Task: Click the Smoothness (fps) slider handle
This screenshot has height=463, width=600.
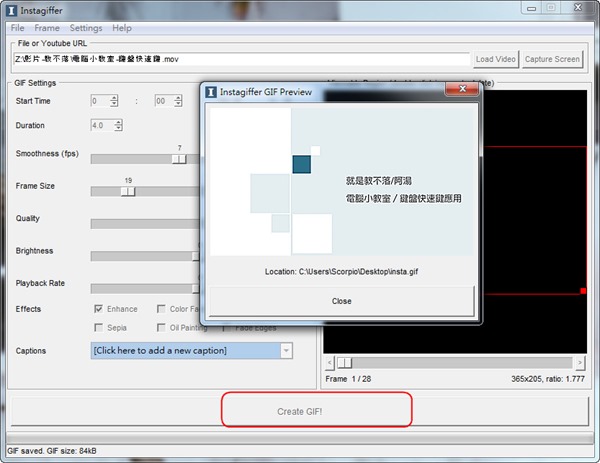Action: [179, 159]
